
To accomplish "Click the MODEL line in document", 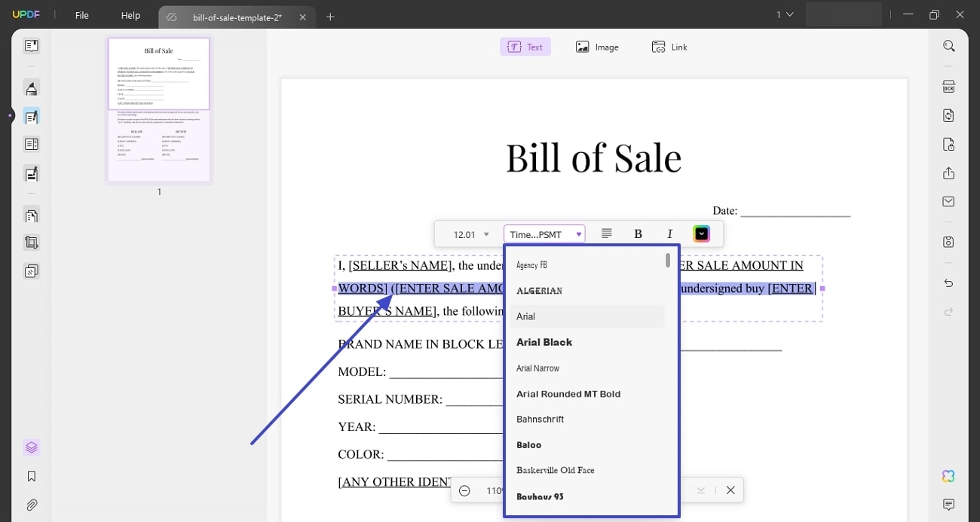I will [420, 372].
